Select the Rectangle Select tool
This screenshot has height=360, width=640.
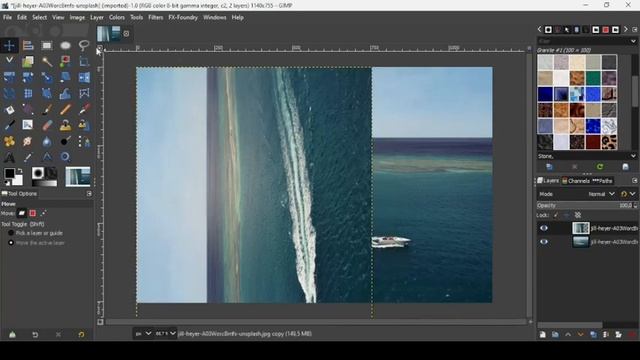point(47,45)
